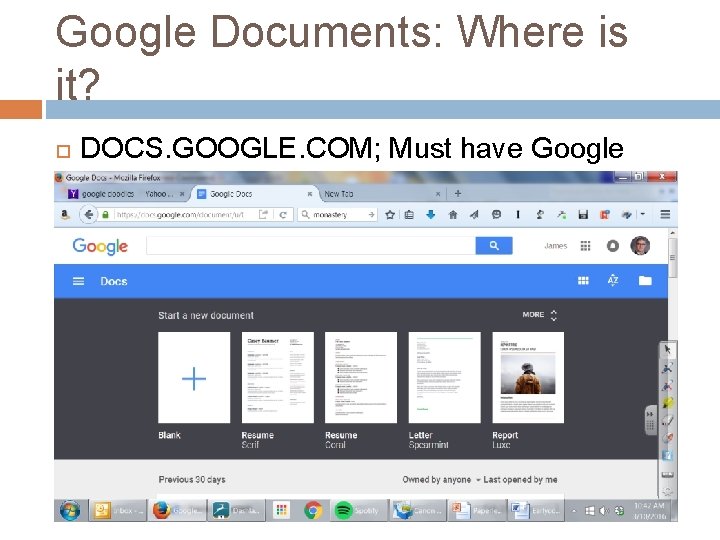Expand template gallery with MORE
Viewport: 720px width, 540px height.
pyautogui.click(x=540, y=315)
